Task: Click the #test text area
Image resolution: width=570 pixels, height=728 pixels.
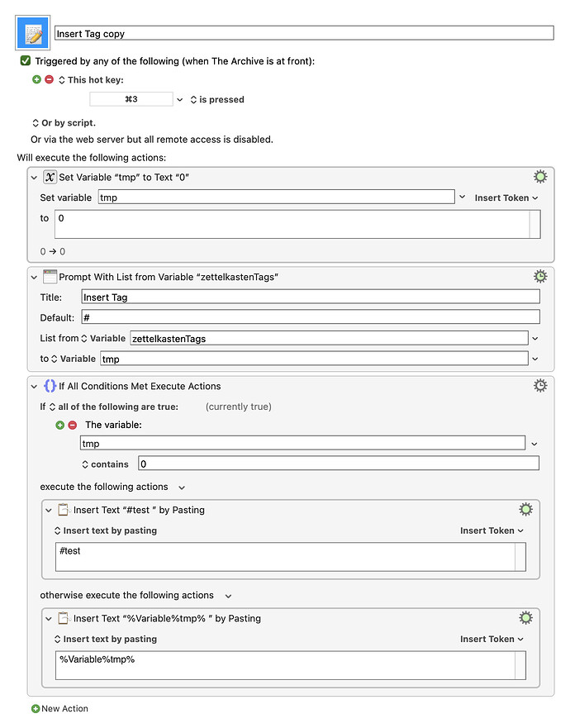Action: [x=291, y=557]
